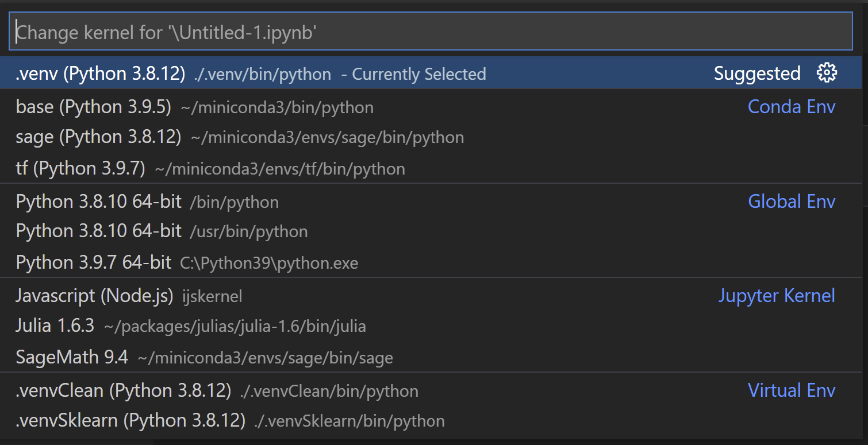The height and width of the screenshot is (445, 868).
Task: Select Python 3.9.7 from C:\Python39
Action: pyautogui.click(x=92, y=262)
